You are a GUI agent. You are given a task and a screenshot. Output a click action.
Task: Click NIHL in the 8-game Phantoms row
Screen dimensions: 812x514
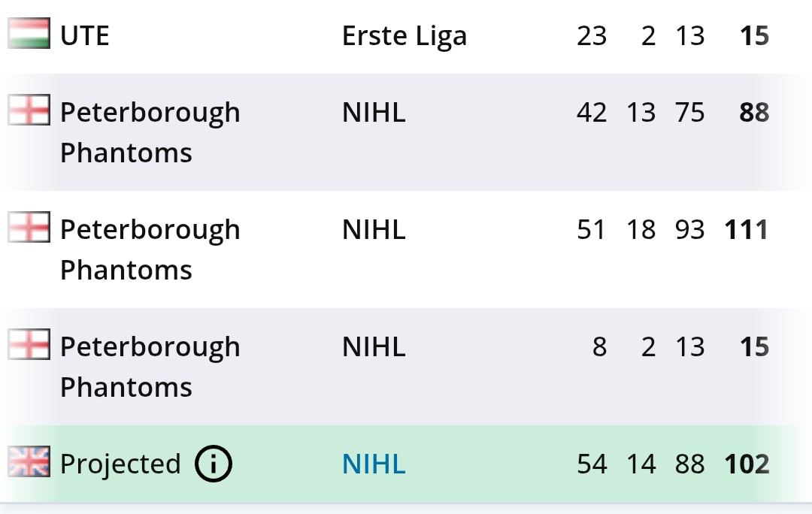(374, 347)
